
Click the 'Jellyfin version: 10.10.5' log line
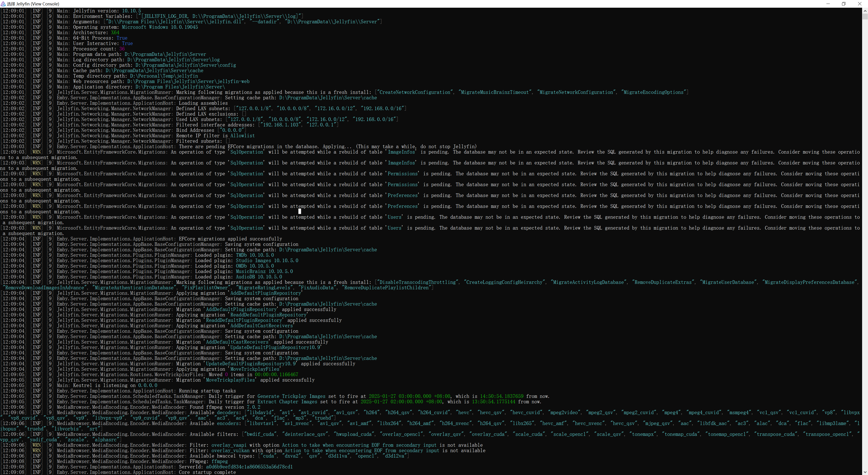click(x=107, y=11)
